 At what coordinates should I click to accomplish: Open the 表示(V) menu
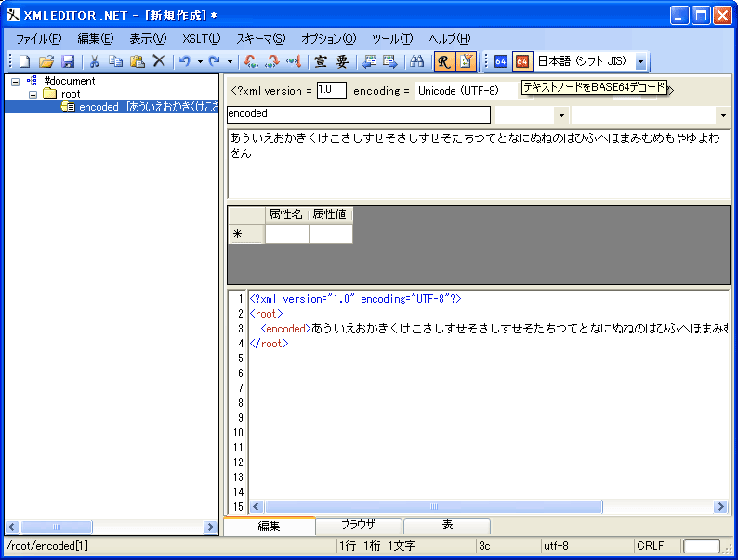click(x=148, y=39)
